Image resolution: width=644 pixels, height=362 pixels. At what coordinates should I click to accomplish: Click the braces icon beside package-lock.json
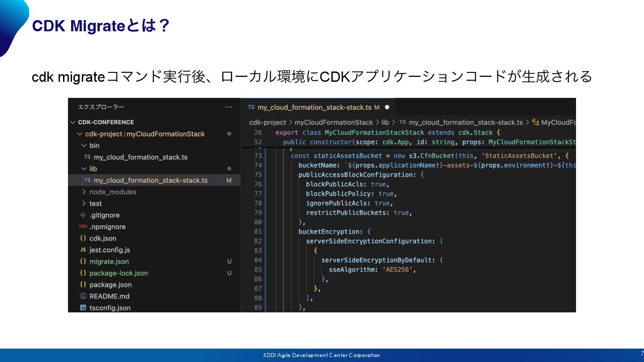83,273
